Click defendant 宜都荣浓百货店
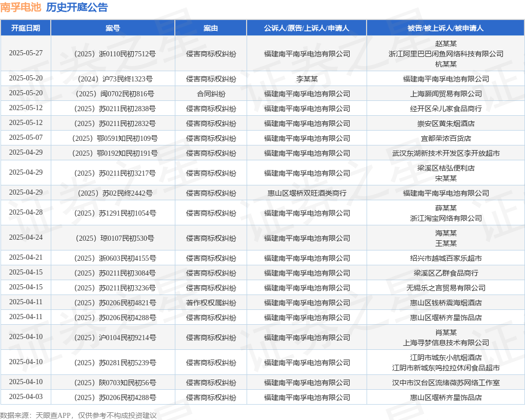This screenshot has height=420, width=525. click(x=446, y=138)
